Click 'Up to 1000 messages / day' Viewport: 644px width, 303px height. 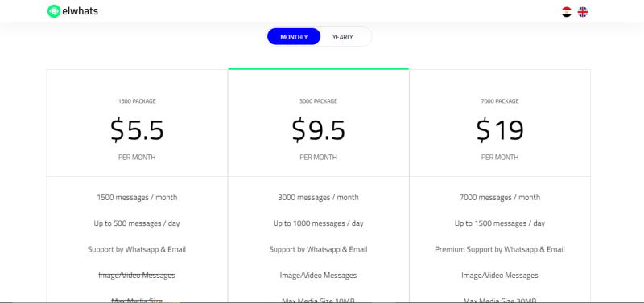click(318, 223)
